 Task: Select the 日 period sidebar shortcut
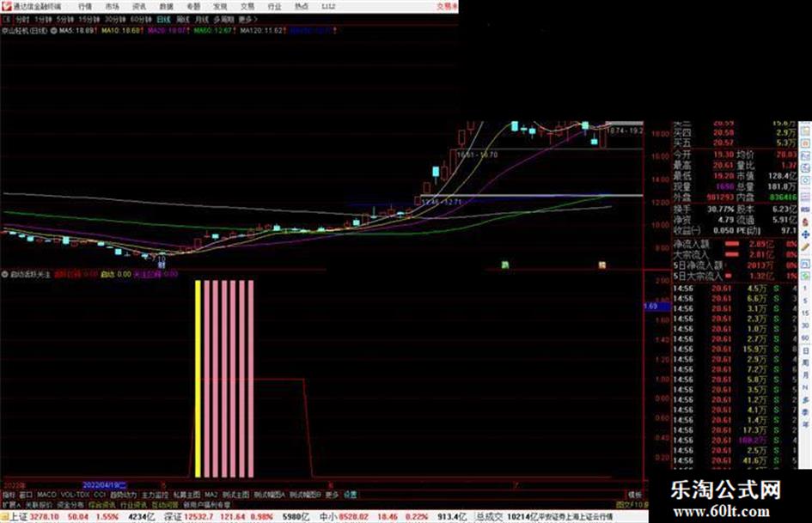[806, 351]
